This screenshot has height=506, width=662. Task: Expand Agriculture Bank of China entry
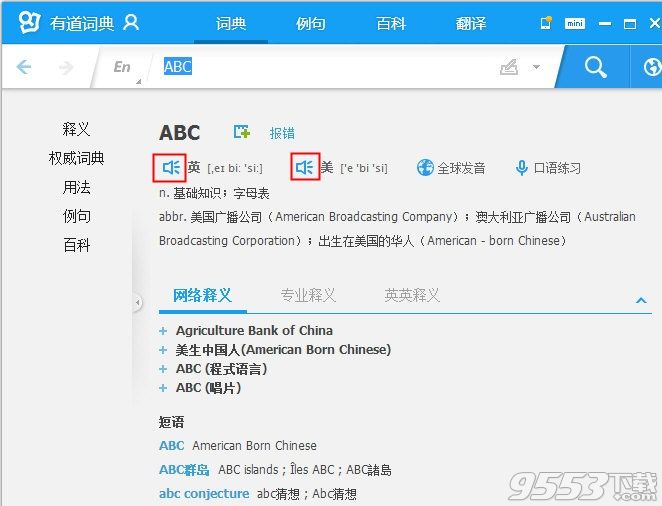(163, 331)
